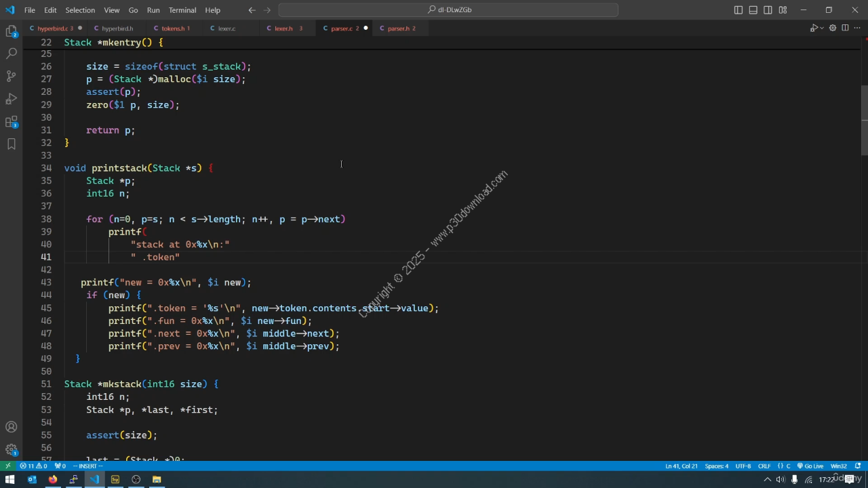Open the Help menu

coord(212,10)
